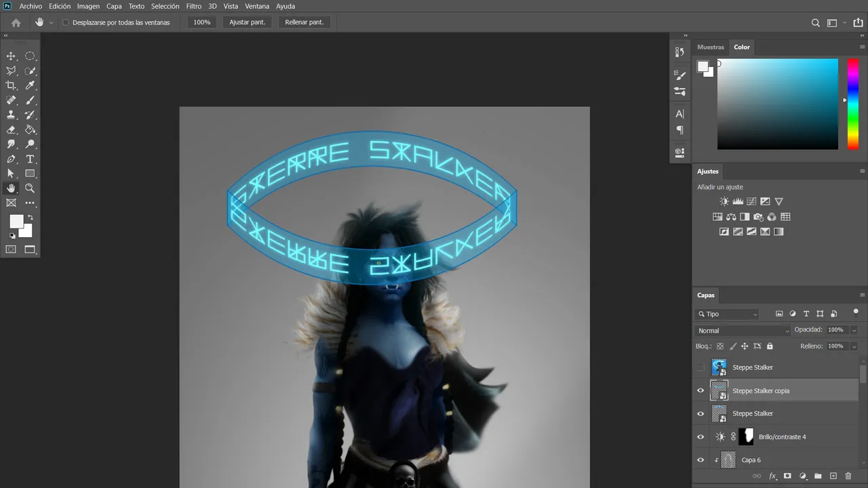This screenshot has height=488, width=868.
Task: Select the Clone Stamp tool
Action: click(11, 115)
